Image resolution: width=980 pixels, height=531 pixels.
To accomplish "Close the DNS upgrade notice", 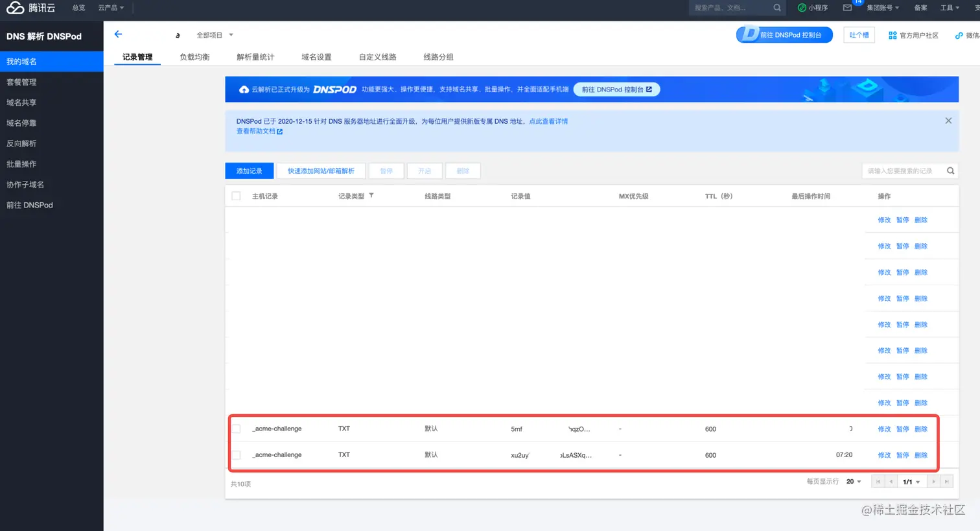I will [x=948, y=121].
